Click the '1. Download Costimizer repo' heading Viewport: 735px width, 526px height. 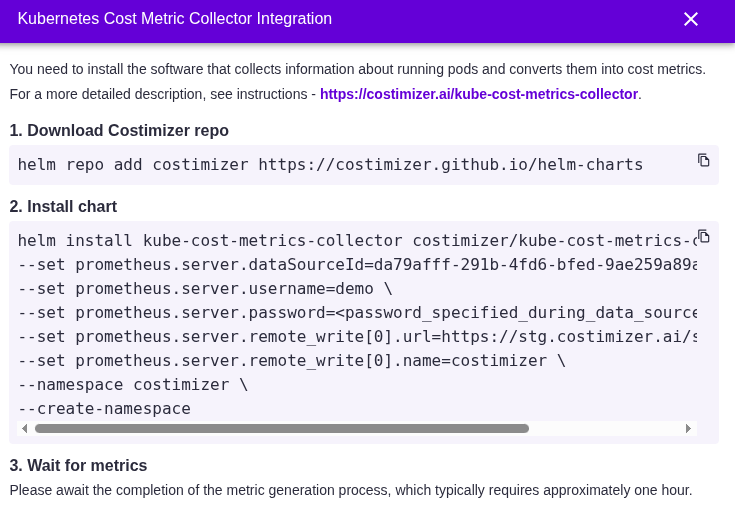pyautogui.click(x=119, y=130)
